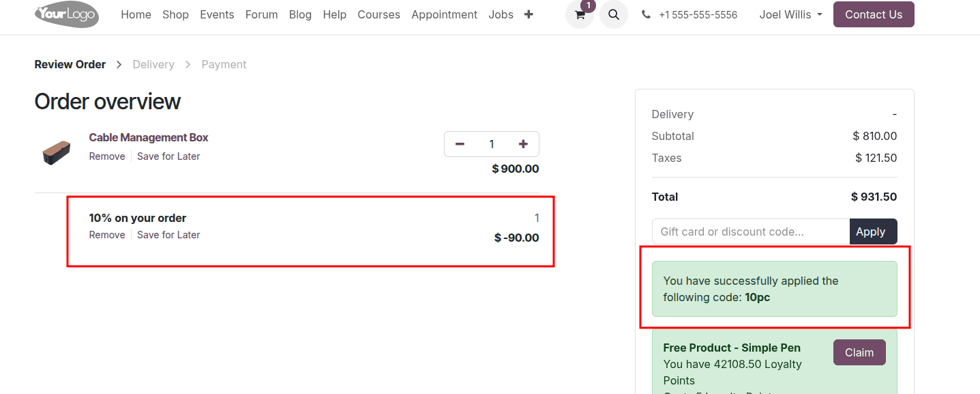Click the Contact Us button

pyautogui.click(x=873, y=14)
